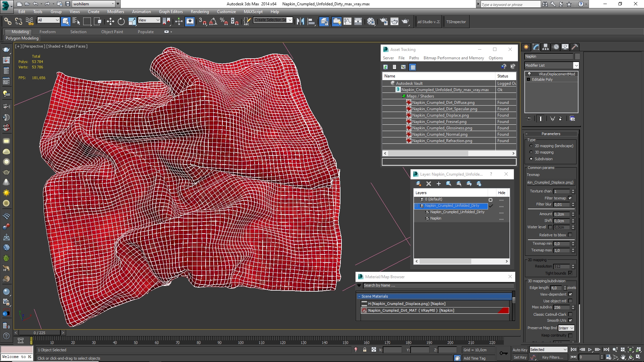
Task: Click the 0 / 225 time slider
Action: tap(40, 333)
